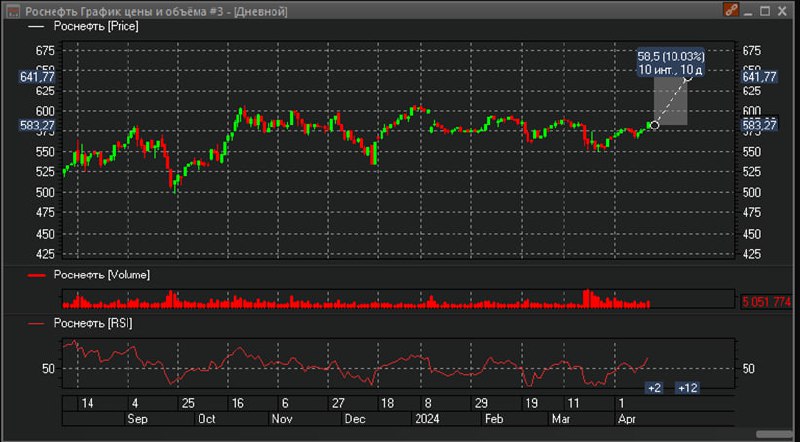Click the +2 time offset marker
800x442 pixels.
(x=655, y=388)
